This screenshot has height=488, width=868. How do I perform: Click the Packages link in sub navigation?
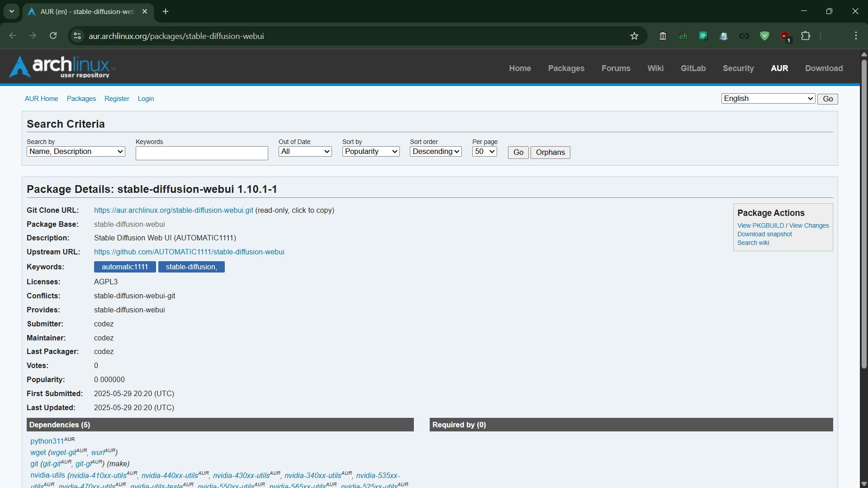(x=81, y=99)
